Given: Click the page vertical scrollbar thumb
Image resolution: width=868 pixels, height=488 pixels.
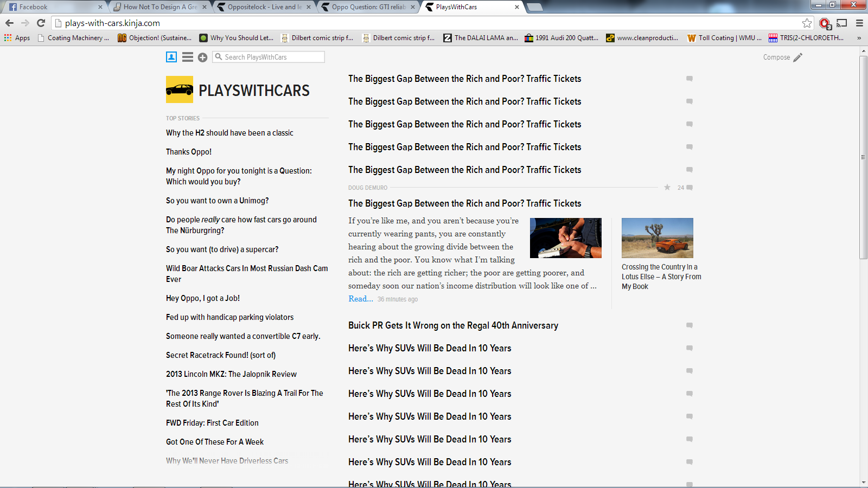Looking at the screenshot, I should pos(863,157).
